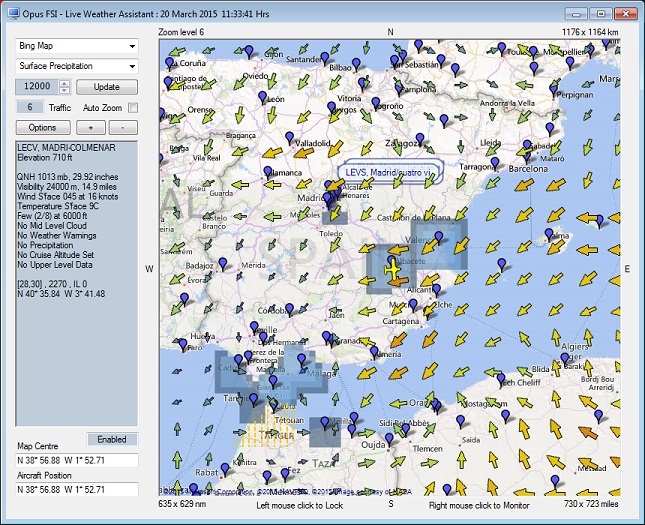This screenshot has width=645, height=525.
Task: Select the weather station pin at Valladolid
Action: [290, 137]
